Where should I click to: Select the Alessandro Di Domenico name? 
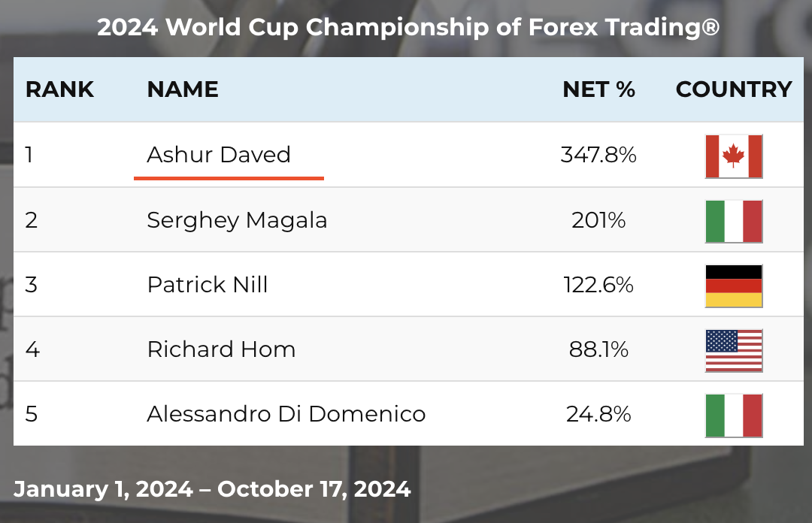pyautogui.click(x=286, y=414)
